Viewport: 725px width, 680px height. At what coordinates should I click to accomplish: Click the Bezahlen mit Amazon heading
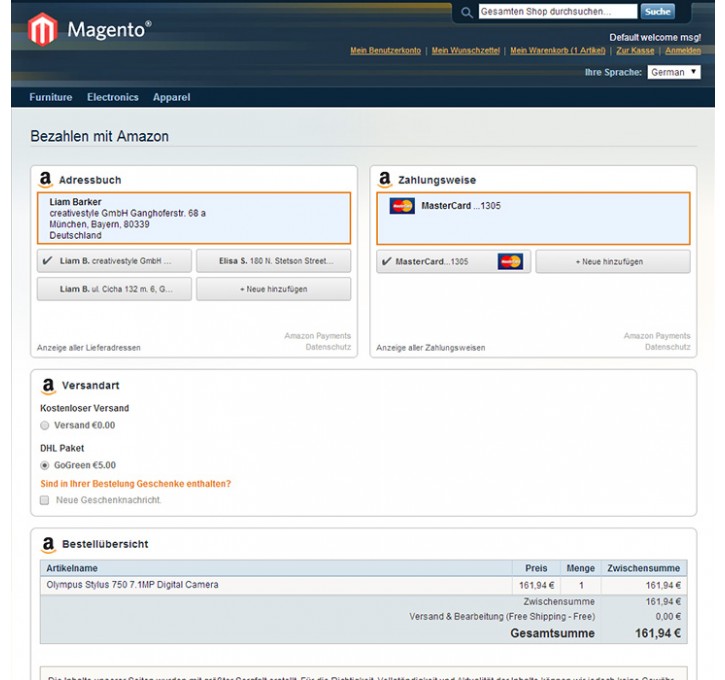(99, 136)
